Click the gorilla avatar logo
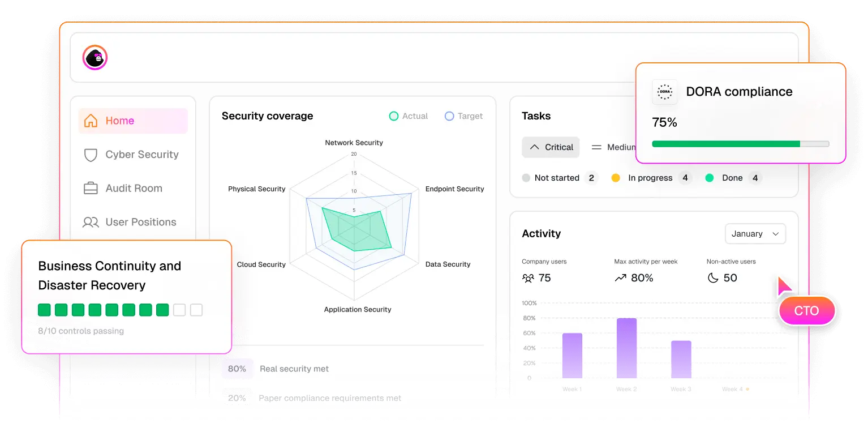This screenshot has height=423, width=868. pyautogui.click(x=95, y=58)
